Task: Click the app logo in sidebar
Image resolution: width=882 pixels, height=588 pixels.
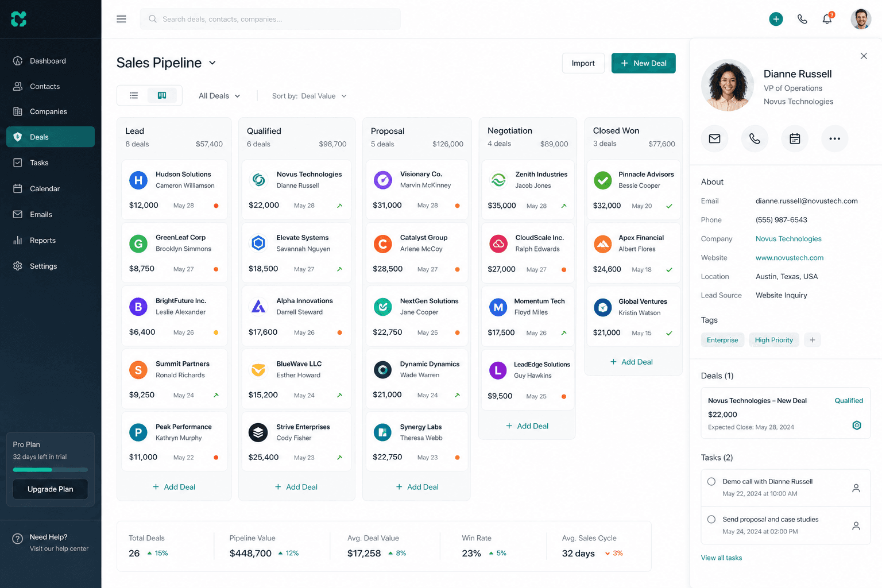Action: [x=18, y=19]
